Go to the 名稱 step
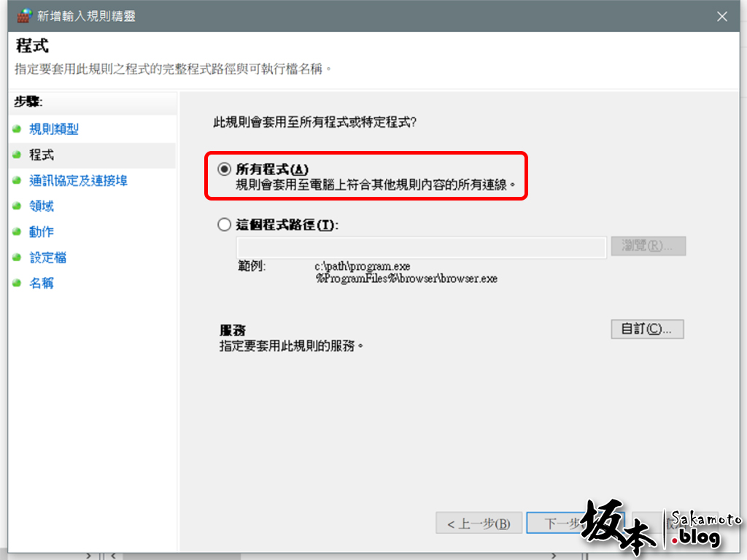 pos(42,284)
